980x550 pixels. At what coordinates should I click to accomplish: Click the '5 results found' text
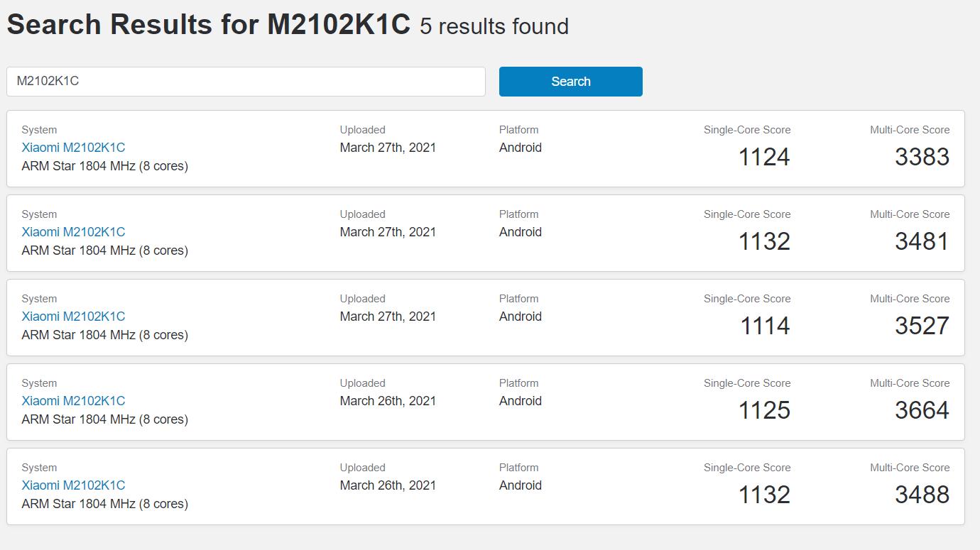coord(494,27)
